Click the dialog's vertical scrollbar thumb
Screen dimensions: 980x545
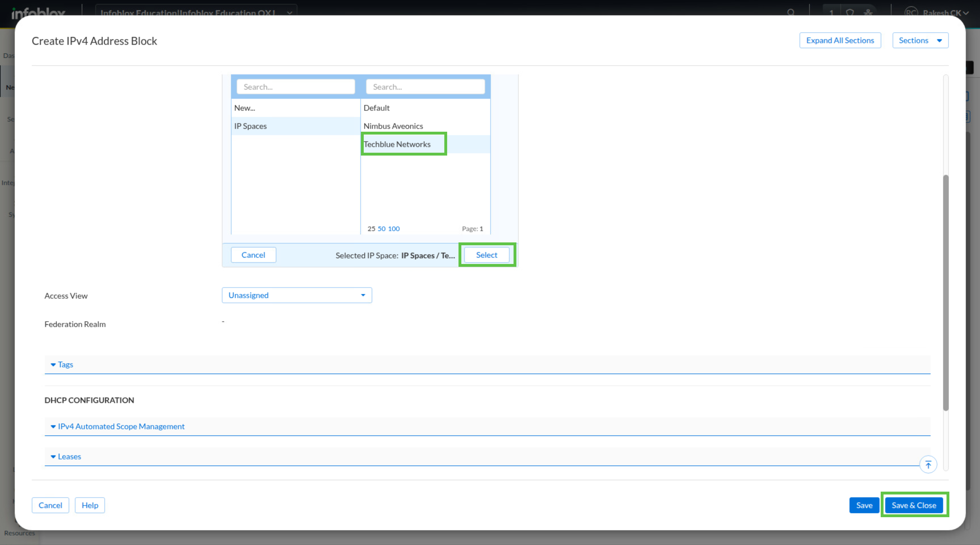pyautogui.click(x=946, y=293)
